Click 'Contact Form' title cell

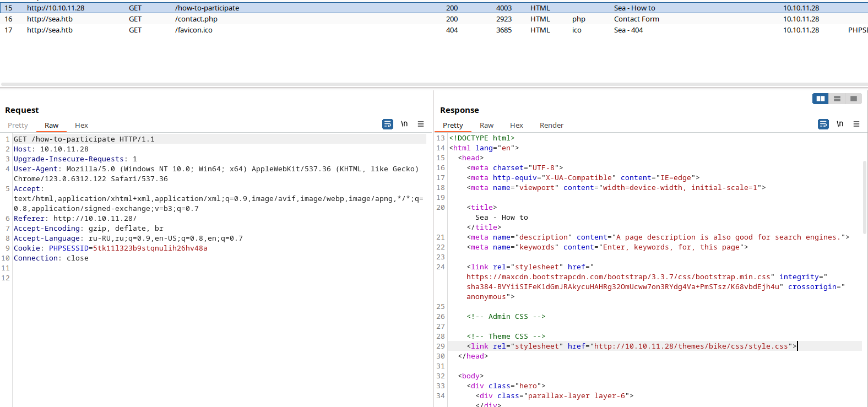click(x=636, y=19)
